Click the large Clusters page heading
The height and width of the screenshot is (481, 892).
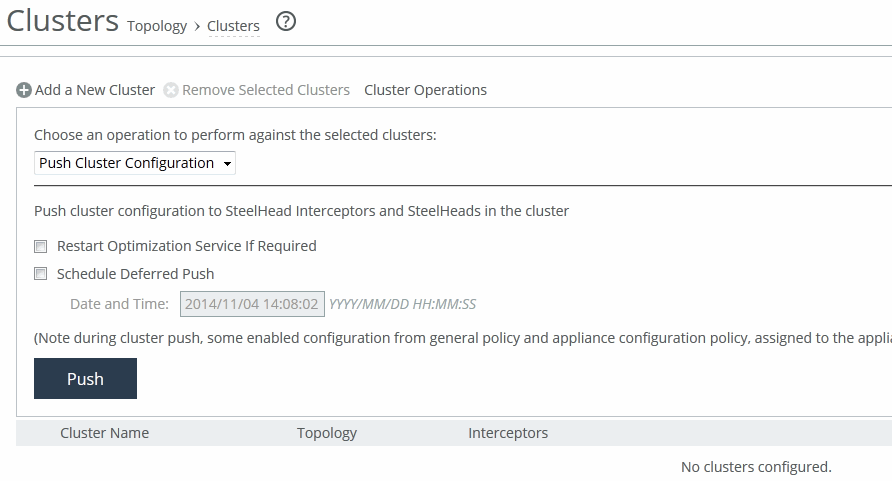pyautogui.click(x=63, y=21)
